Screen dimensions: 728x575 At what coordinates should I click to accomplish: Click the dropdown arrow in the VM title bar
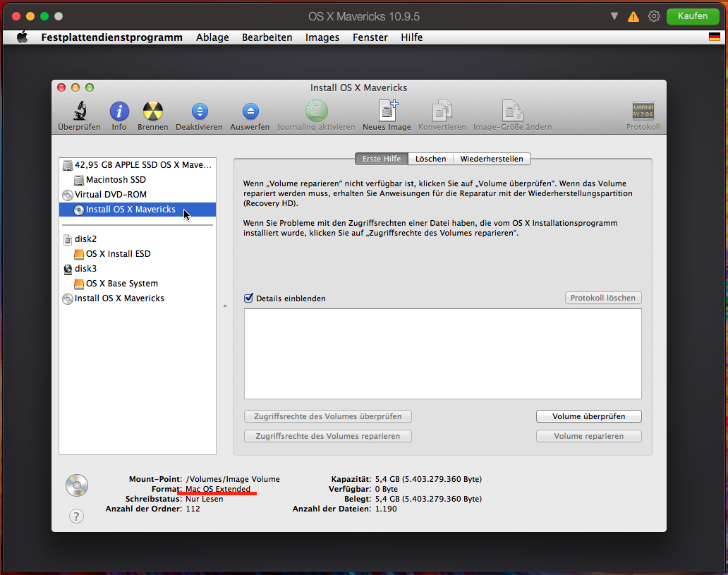click(x=614, y=16)
